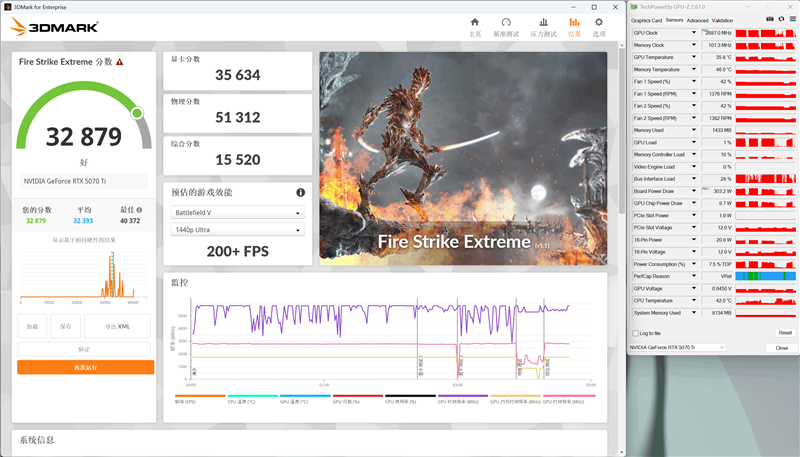Click the 2887.0 MHz GPU Clock value
This screenshot has width=800, height=457.
[x=717, y=33]
